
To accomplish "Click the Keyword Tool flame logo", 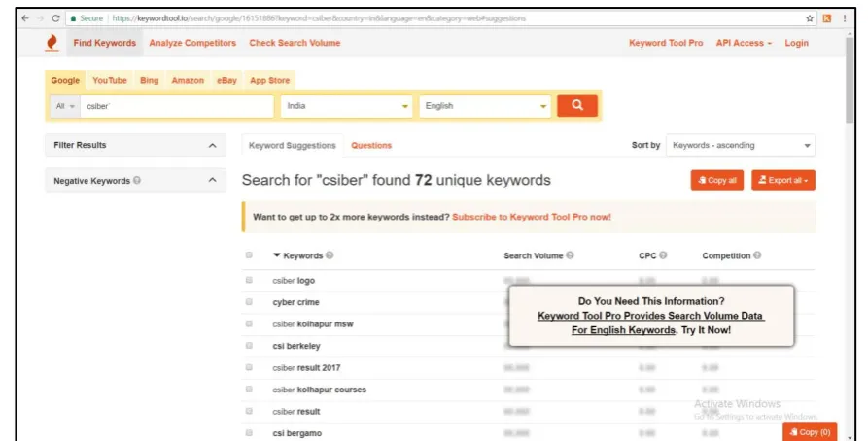I will point(52,43).
